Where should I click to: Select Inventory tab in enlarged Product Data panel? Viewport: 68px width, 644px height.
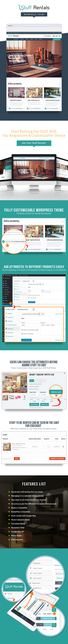click(x=10, y=317)
